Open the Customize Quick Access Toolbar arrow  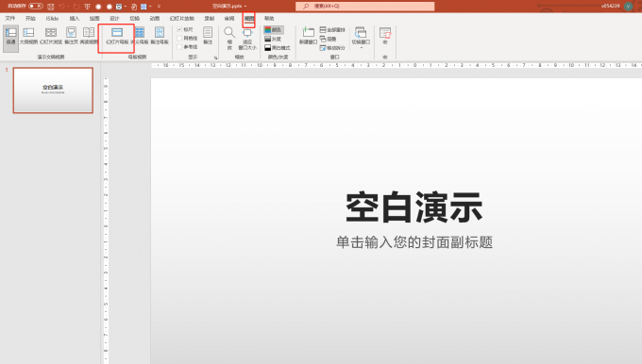tap(159, 7)
